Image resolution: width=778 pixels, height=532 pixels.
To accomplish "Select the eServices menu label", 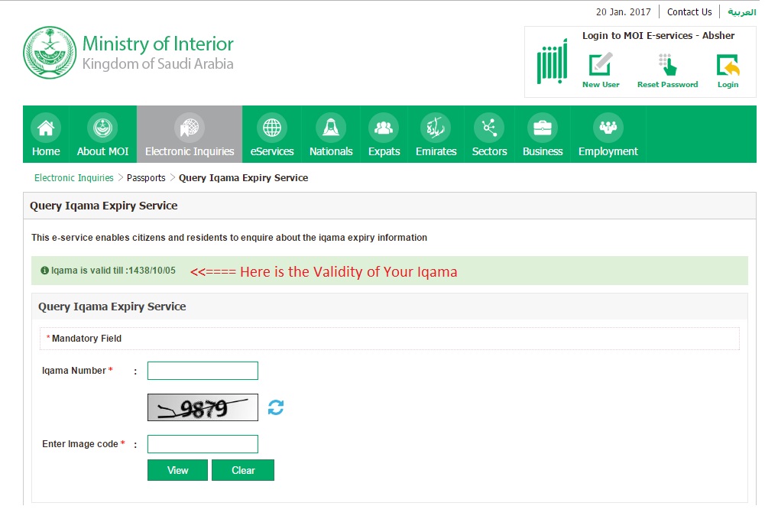I will (x=272, y=151).
